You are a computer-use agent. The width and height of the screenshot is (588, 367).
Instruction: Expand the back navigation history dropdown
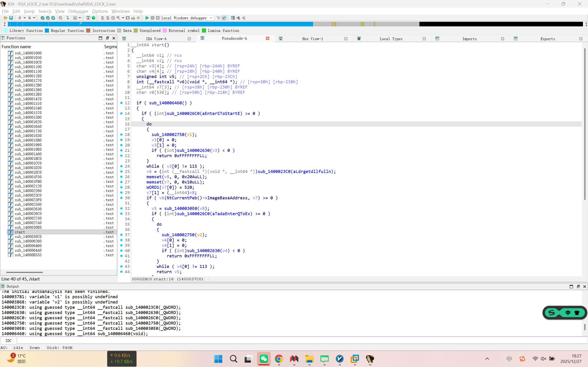[x=25, y=18]
